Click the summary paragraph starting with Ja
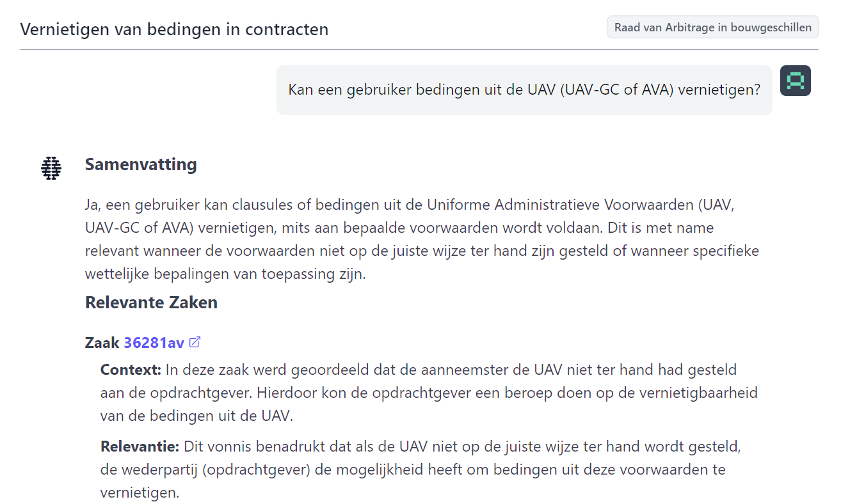 [x=421, y=240]
